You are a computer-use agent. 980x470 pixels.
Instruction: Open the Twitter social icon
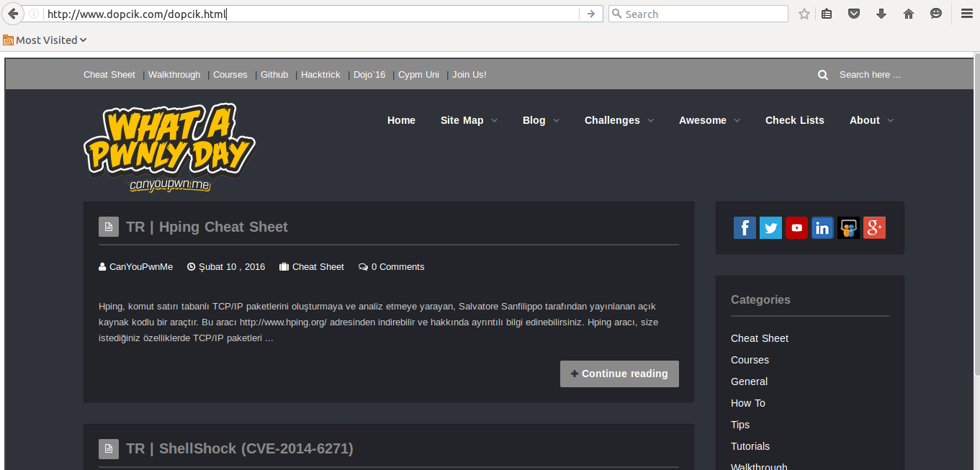(770, 228)
